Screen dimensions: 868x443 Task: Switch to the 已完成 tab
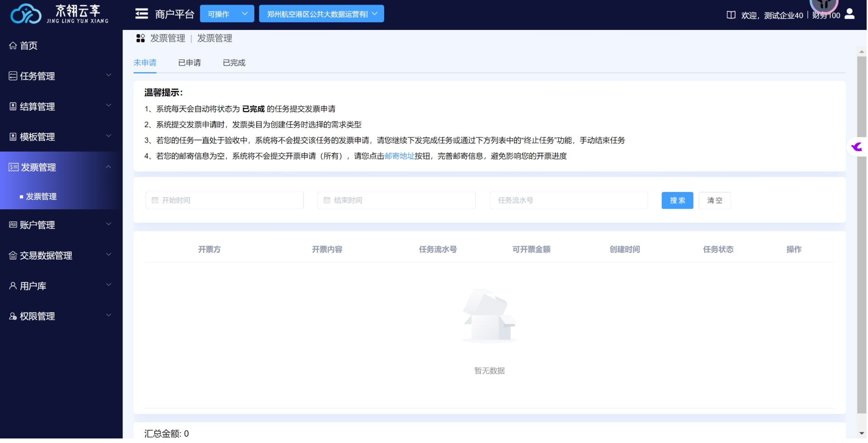[x=234, y=63]
